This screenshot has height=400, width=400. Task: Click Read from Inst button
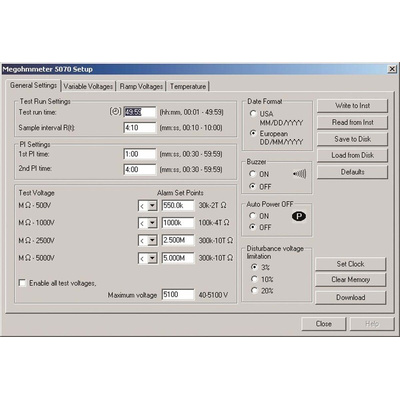(x=352, y=122)
